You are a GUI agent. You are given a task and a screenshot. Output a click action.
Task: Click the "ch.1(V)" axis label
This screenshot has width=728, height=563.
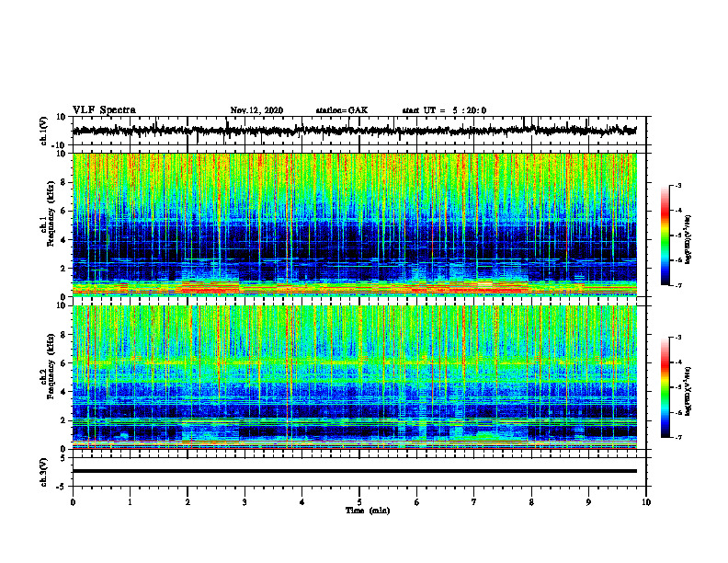pyautogui.click(x=44, y=131)
